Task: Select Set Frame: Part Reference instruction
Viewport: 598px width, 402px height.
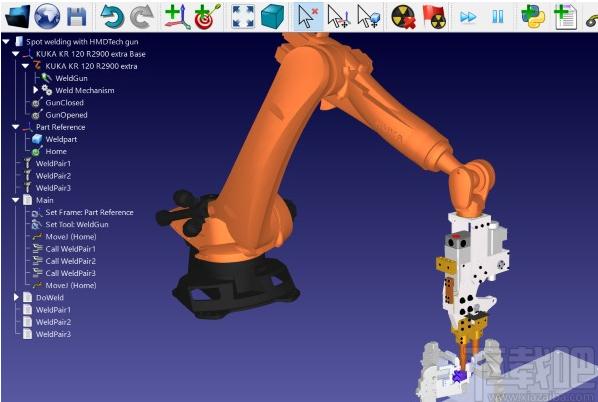Action: click(89, 212)
